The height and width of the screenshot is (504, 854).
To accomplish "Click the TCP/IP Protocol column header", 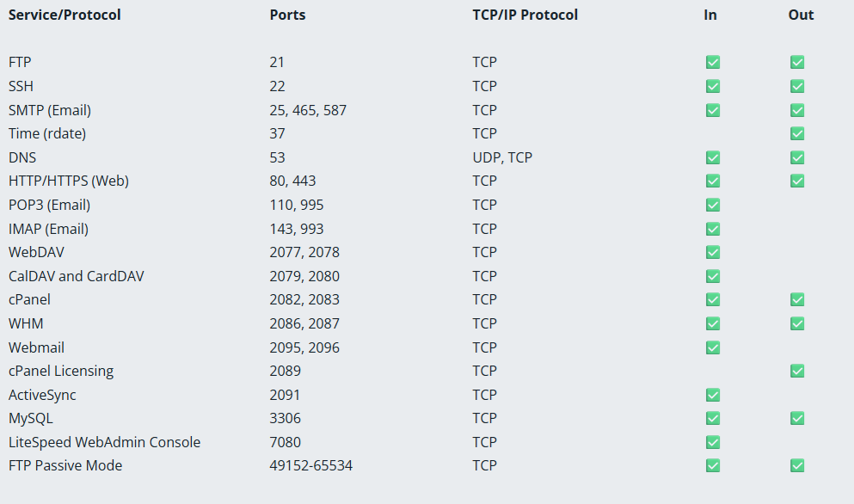I will pyautogui.click(x=525, y=15).
